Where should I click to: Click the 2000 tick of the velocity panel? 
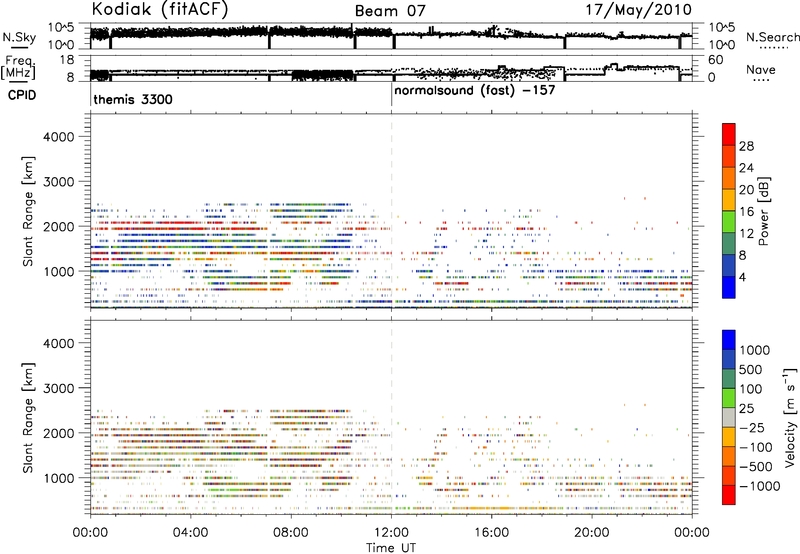(x=59, y=433)
